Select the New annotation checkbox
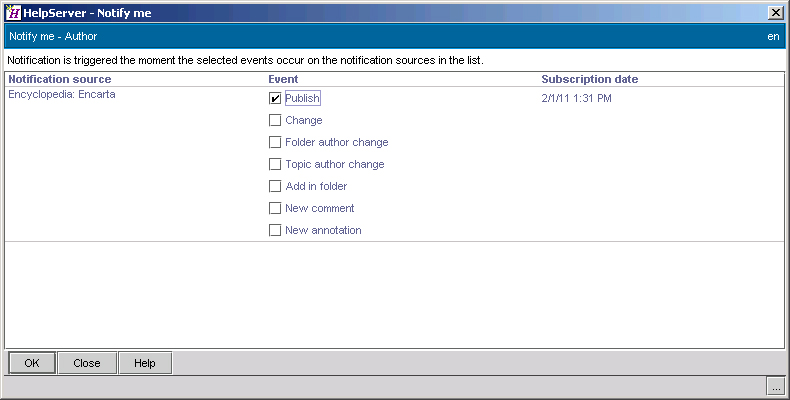Screen dimensions: 790x400 click(275, 230)
